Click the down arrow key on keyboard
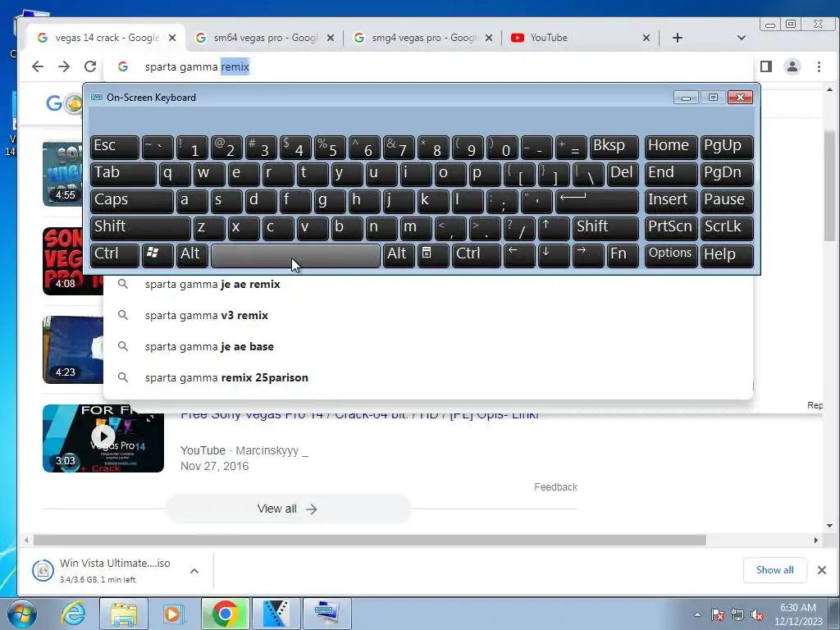 pyautogui.click(x=554, y=255)
